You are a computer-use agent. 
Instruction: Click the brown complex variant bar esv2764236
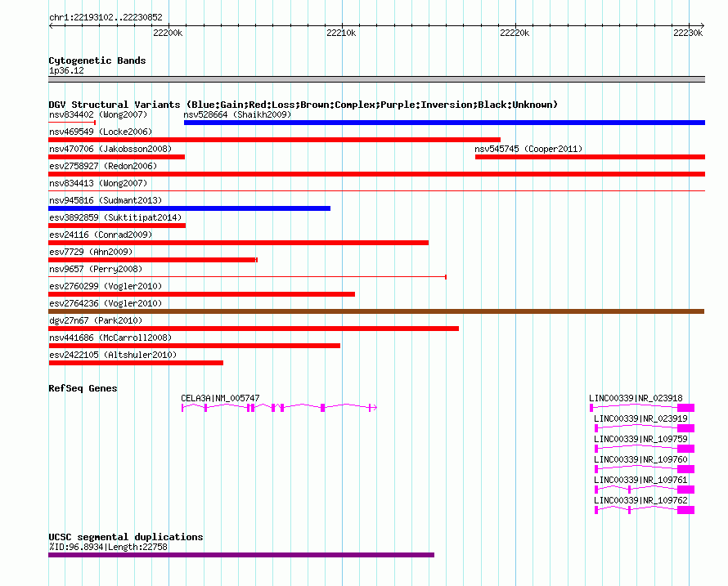click(x=376, y=311)
